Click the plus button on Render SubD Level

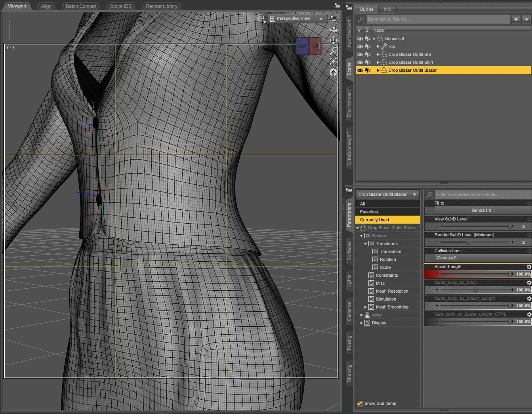512,242
